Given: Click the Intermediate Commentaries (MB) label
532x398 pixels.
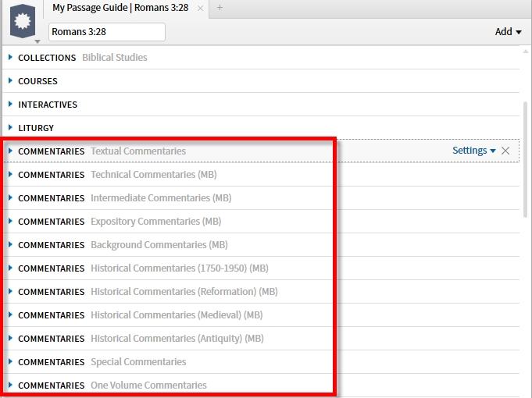Looking at the screenshot, I should [x=161, y=197].
